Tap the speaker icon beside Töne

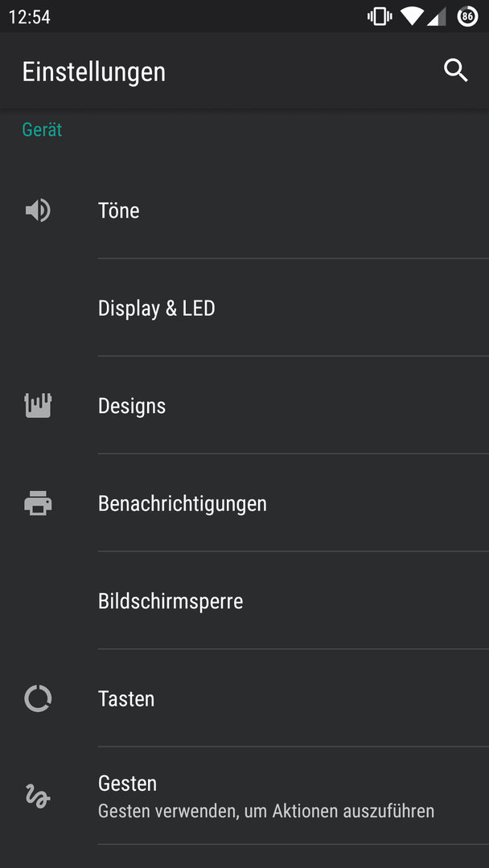coord(38,211)
